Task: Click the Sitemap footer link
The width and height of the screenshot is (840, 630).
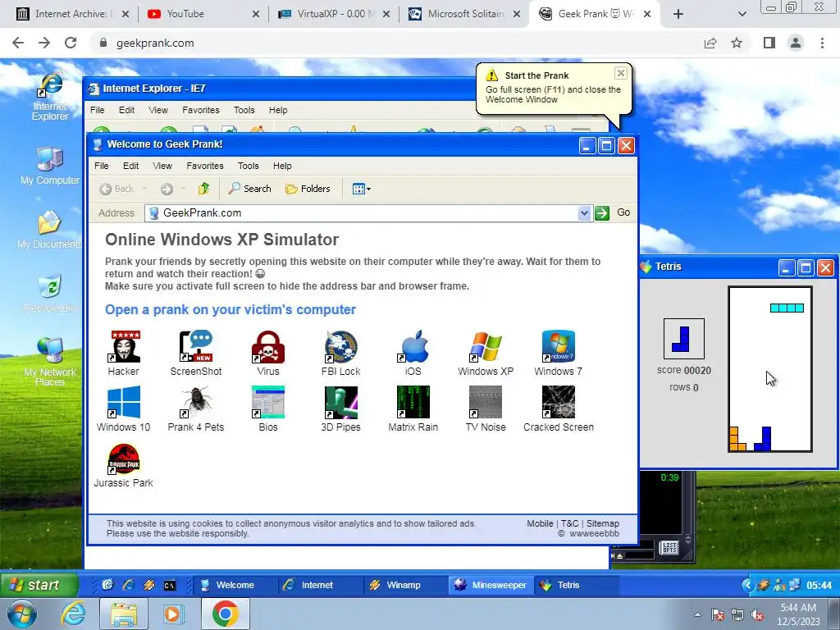Action: [x=603, y=523]
